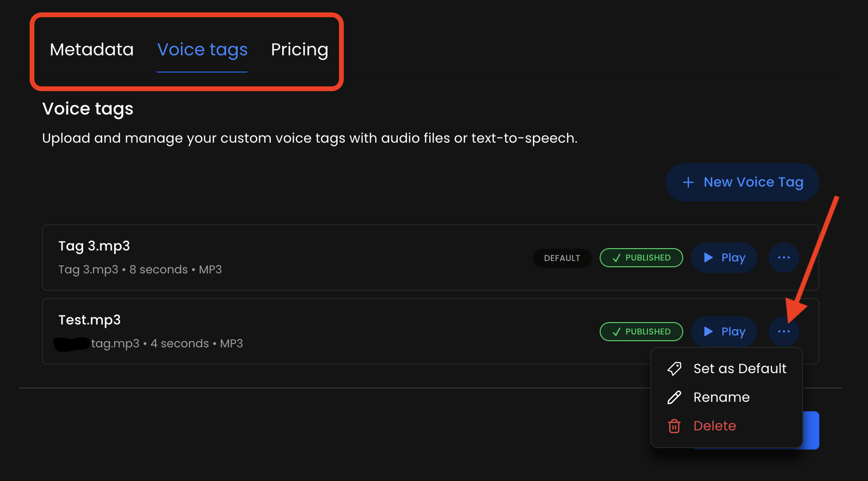Click the PUBLISHED badge on Tag 3.mp3
Image resolution: width=868 pixels, height=481 pixels.
pyautogui.click(x=641, y=258)
